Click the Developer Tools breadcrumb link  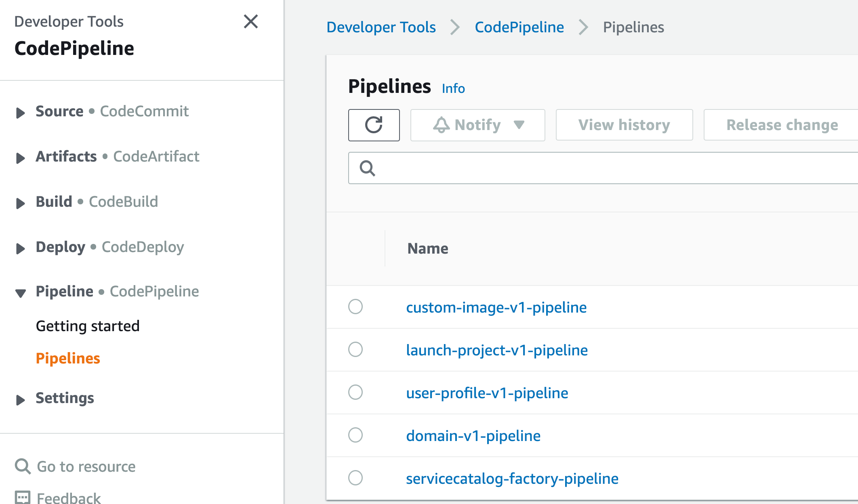point(381,27)
